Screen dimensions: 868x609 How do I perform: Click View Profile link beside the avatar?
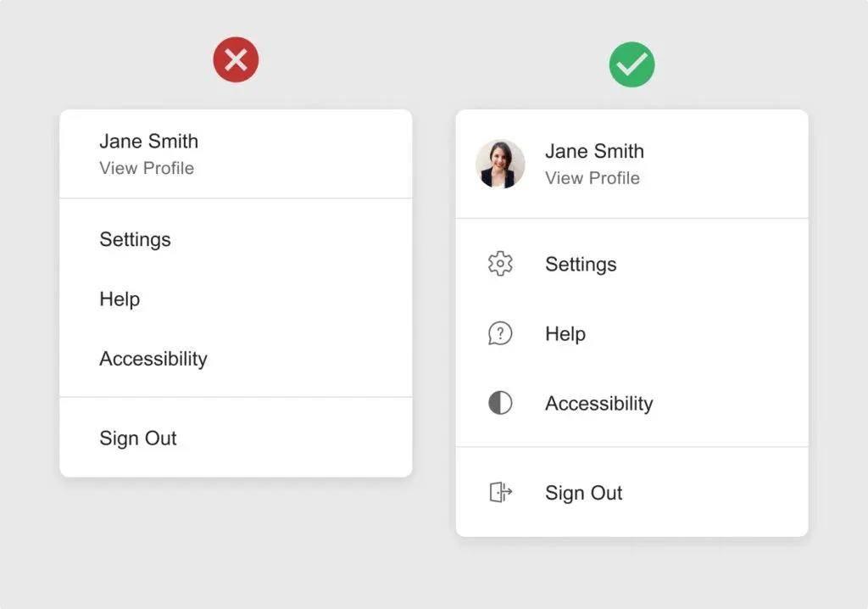click(x=593, y=178)
